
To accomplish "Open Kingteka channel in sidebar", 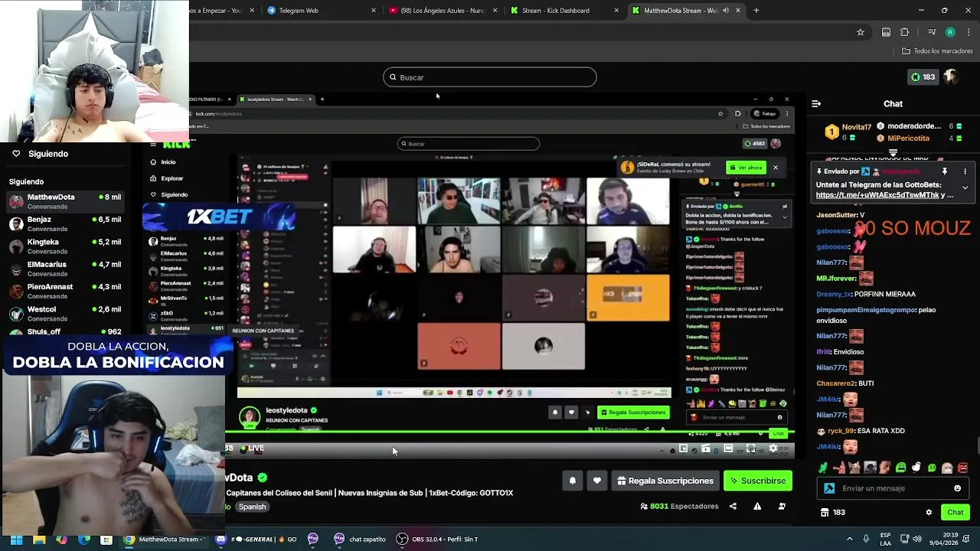I will [x=65, y=246].
